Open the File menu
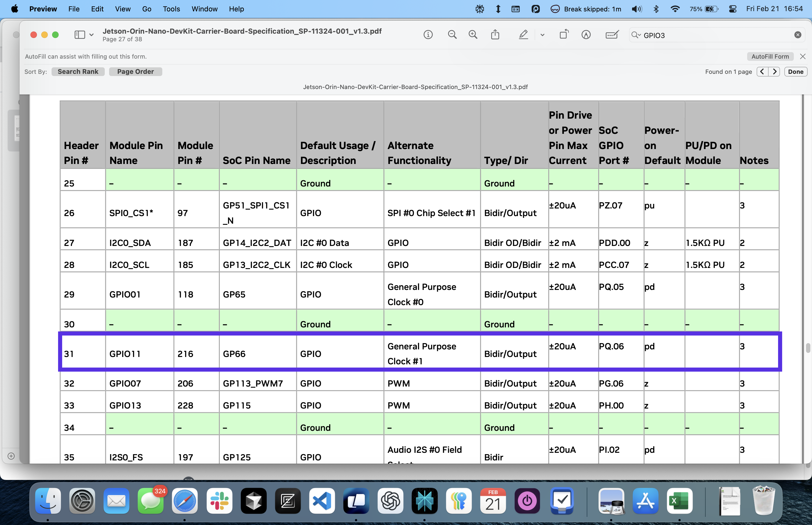812x525 pixels. coord(74,9)
